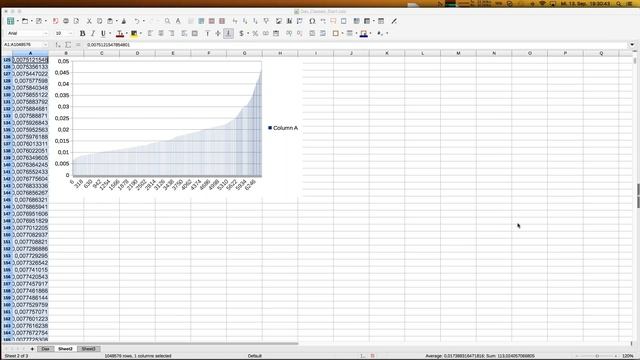Click the Sort Ascending icon
Viewport: 640px width, 360px height.
(245, 21)
